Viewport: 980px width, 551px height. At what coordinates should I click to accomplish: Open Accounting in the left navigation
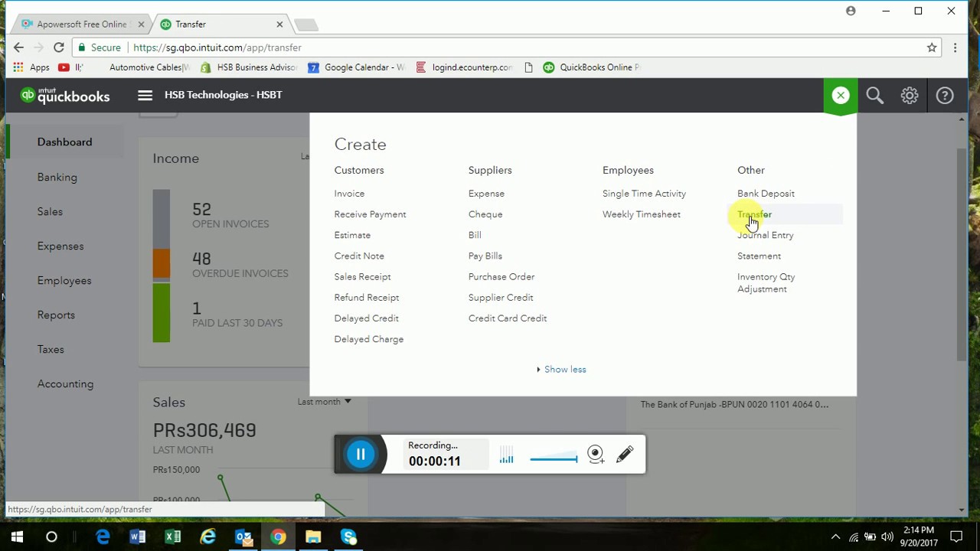[x=65, y=384]
